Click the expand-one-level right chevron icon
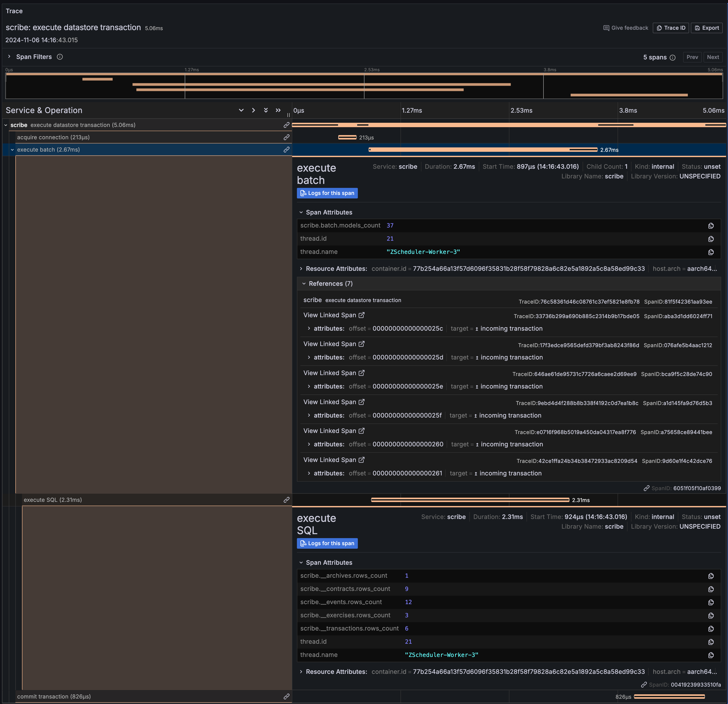Viewport: 728px width, 704px height. [x=253, y=110]
